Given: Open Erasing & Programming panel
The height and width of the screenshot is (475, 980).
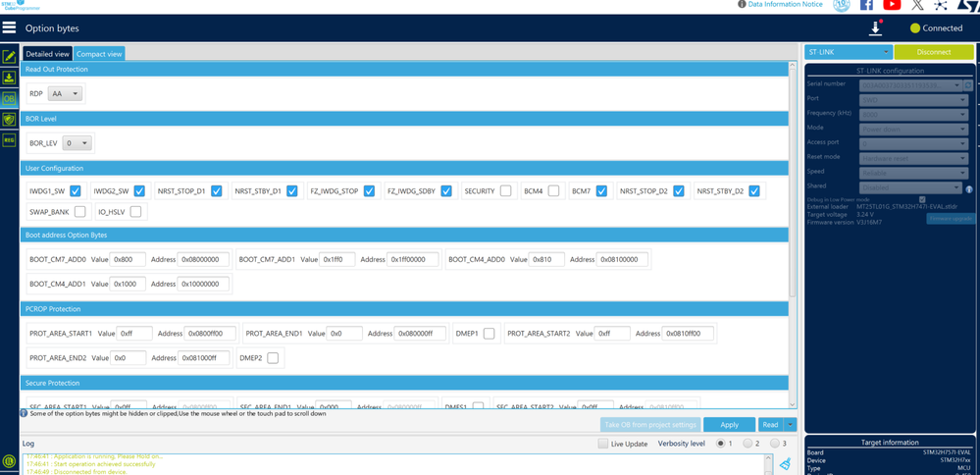Looking at the screenshot, I should tap(9, 78).
